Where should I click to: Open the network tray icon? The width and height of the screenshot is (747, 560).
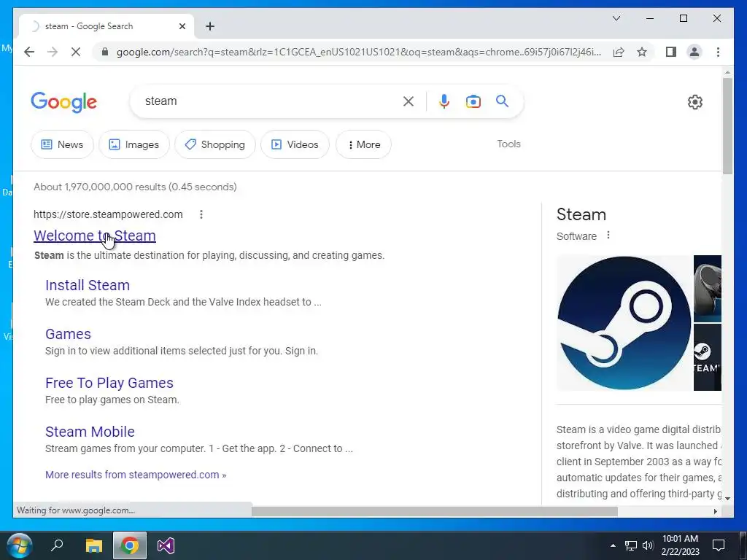pos(631,545)
